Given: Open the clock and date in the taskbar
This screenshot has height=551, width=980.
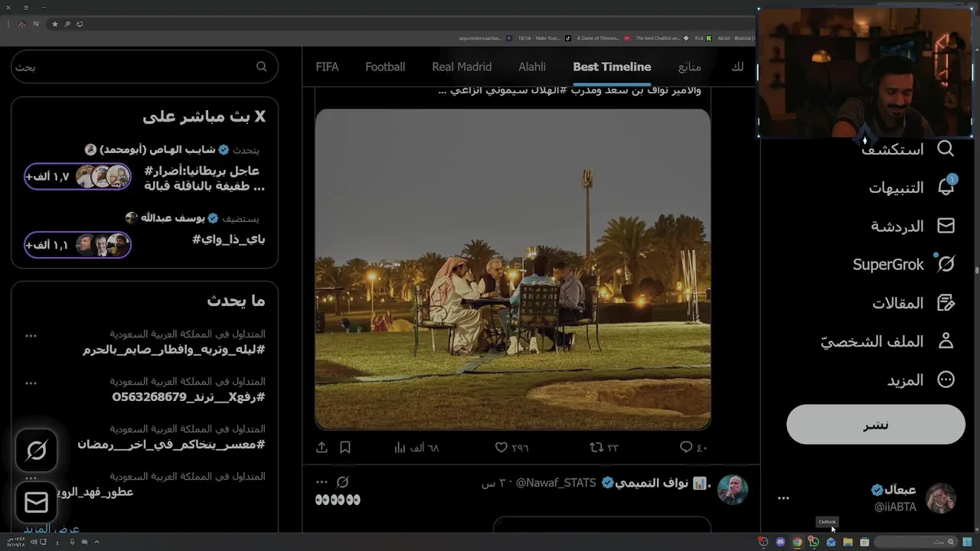Looking at the screenshot, I should click(x=16, y=542).
